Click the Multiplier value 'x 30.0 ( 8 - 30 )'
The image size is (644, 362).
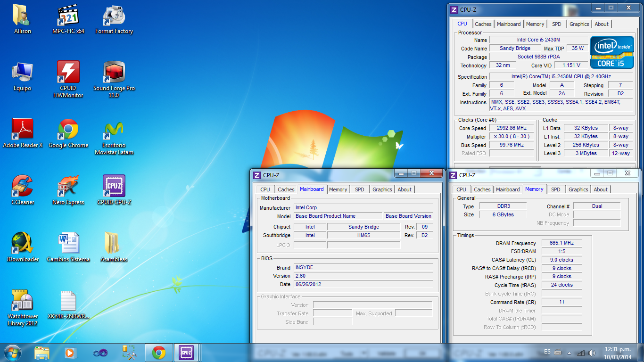click(x=512, y=136)
